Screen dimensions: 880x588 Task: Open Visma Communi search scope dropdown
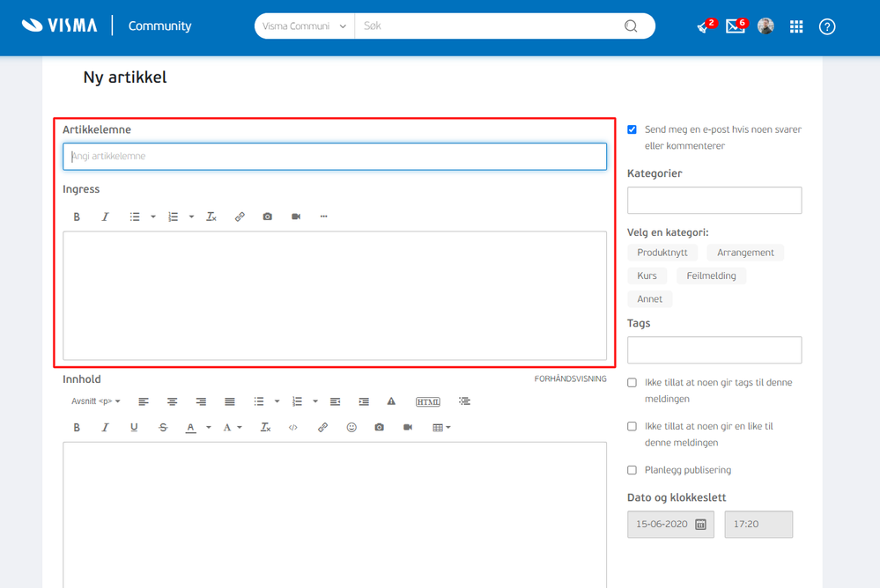tap(305, 26)
